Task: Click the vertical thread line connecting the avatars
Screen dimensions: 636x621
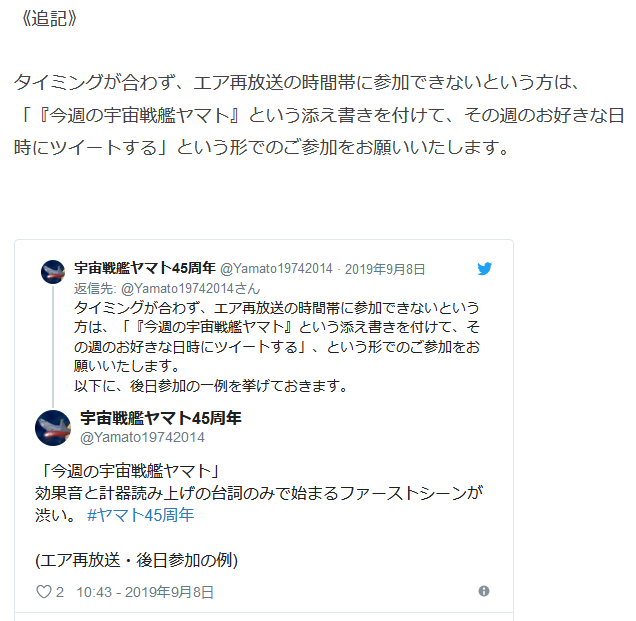Action: (x=53, y=346)
